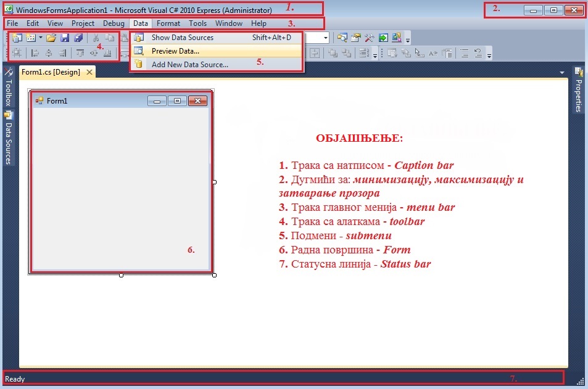Select the Form1 title bar in the designer
The height and width of the screenshot is (389, 588).
point(93,101)
